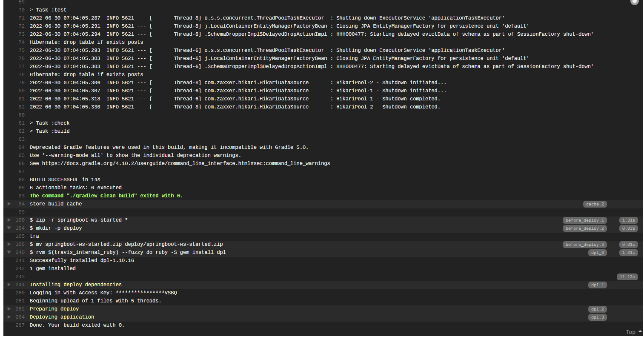Collapse the rvm gem install dpl fold
This screenshot has width=644, height=339.
(x=9, y=252)
